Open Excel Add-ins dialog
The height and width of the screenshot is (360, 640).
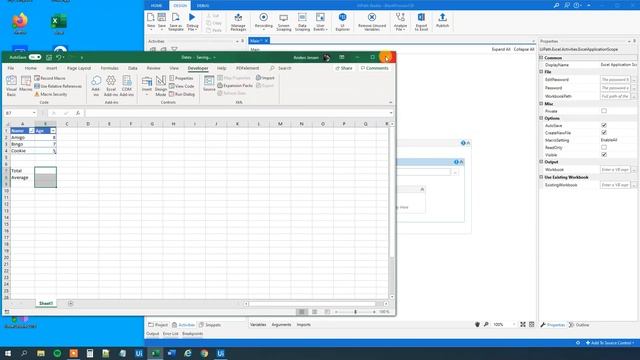coord(111,86)
